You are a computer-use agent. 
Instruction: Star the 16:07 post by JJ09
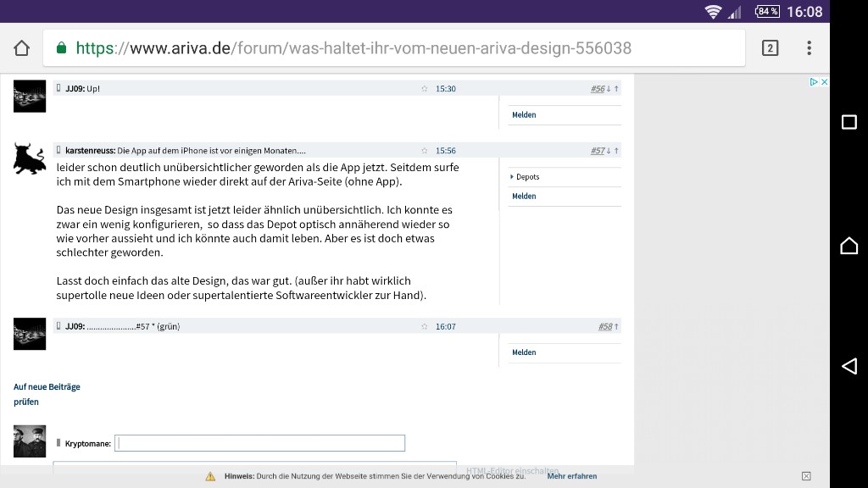click(x=425, y=327)
